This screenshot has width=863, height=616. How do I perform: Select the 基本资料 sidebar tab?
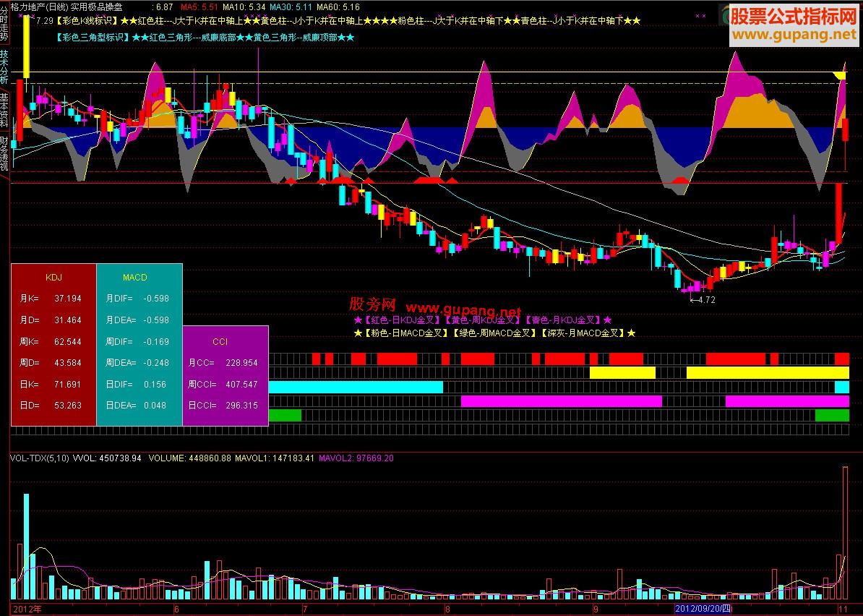point(4,111)
